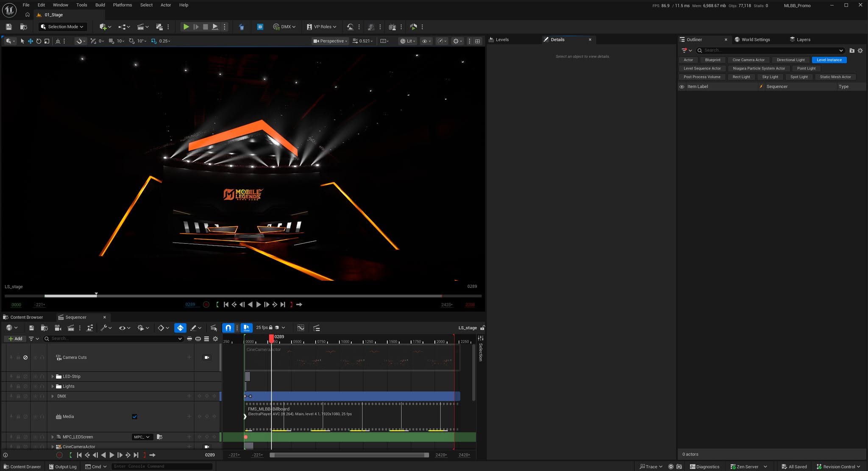868x471 pixels.
Task: Open the Output Log
Action: [x=63, y=467]
